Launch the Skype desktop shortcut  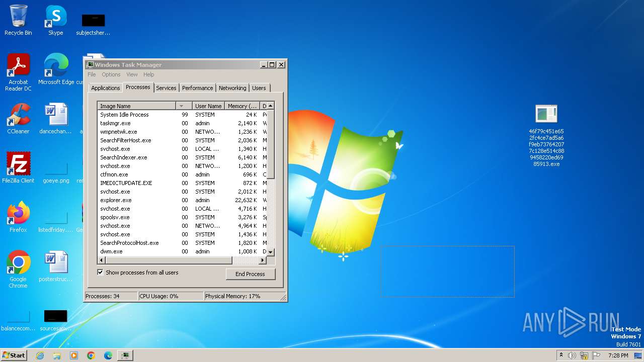pos(55,21)
